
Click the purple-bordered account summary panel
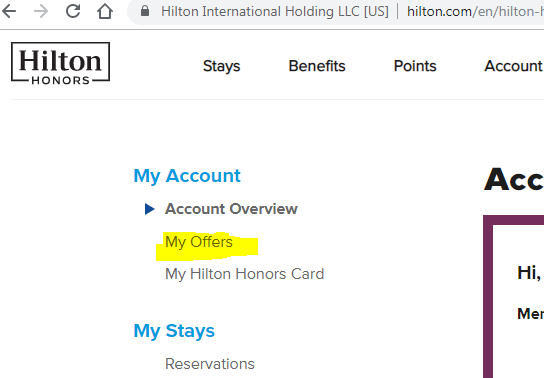tap(513, 297)
